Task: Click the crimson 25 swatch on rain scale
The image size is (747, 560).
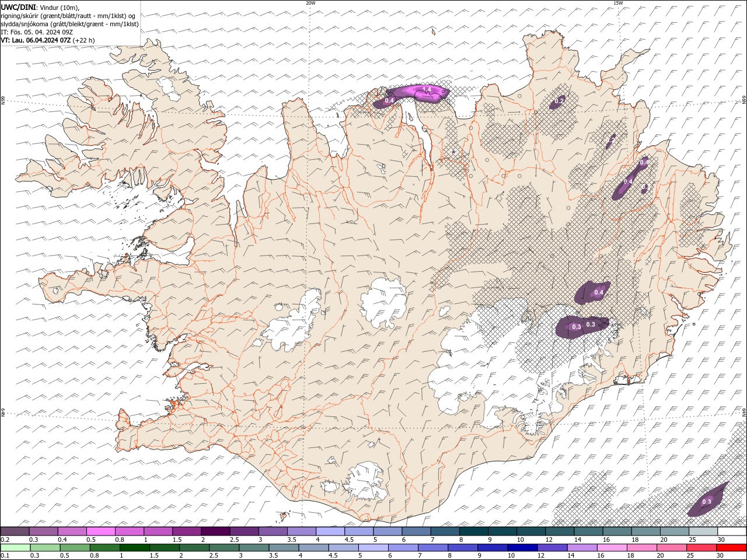Action: click(x=701, y=548)
